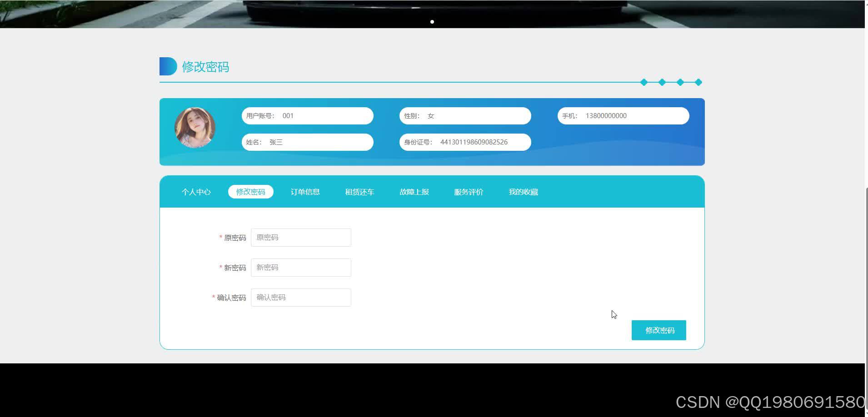The height and width of the screenshot is (417, 868).
Task: Select the 修改密码 tab
Action: (250, 192)
